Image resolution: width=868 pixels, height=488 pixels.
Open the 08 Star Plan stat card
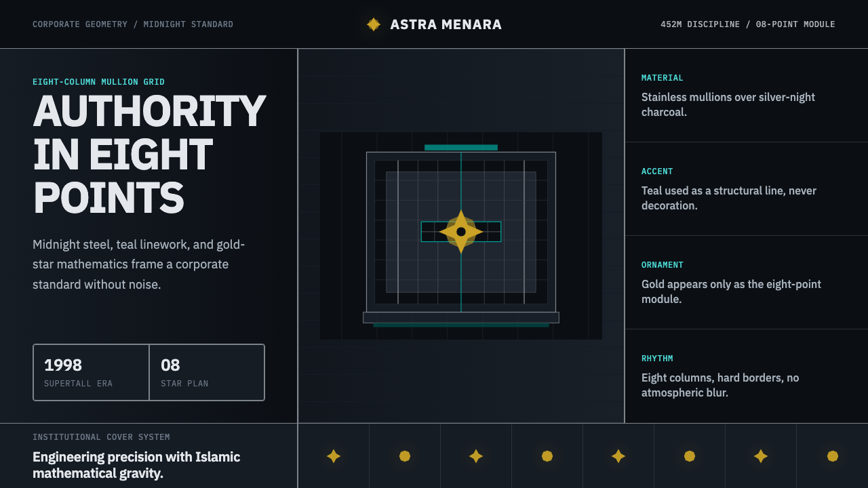click(x=207, y=372)
